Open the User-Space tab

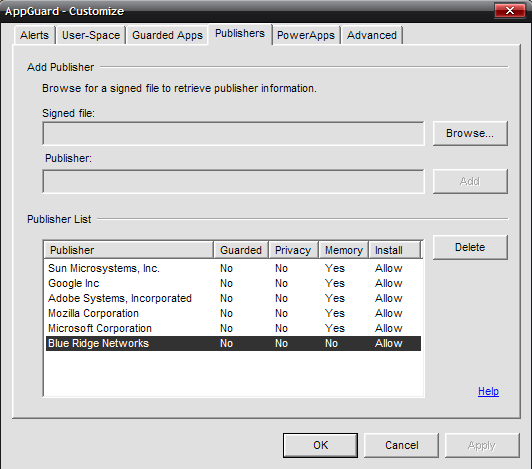pyautogui.click(x=91, y=35)
